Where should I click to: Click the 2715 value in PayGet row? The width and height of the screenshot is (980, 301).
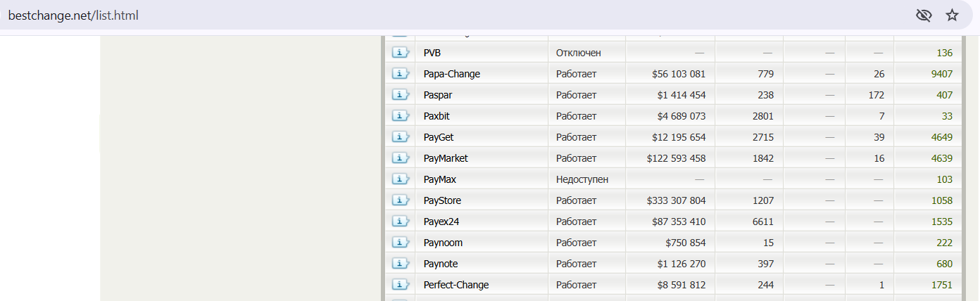coord(762,137)
